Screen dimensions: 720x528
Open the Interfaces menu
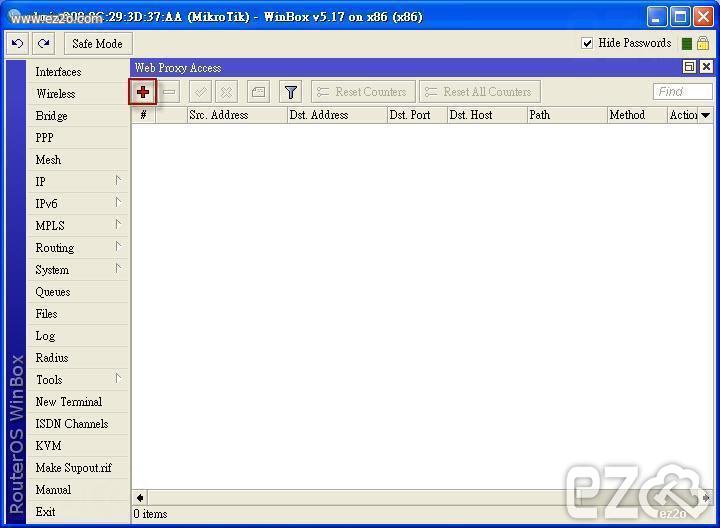click(x=78, y=72)
